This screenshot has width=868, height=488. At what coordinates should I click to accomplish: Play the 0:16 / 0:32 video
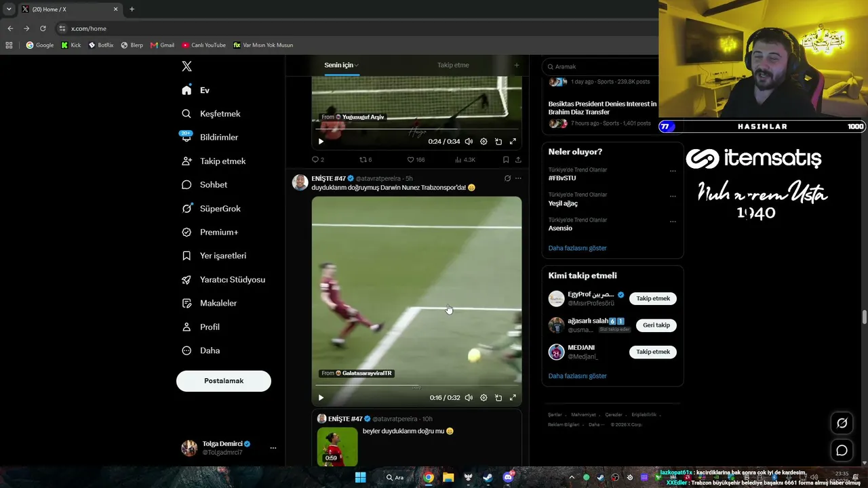(321, 398)
